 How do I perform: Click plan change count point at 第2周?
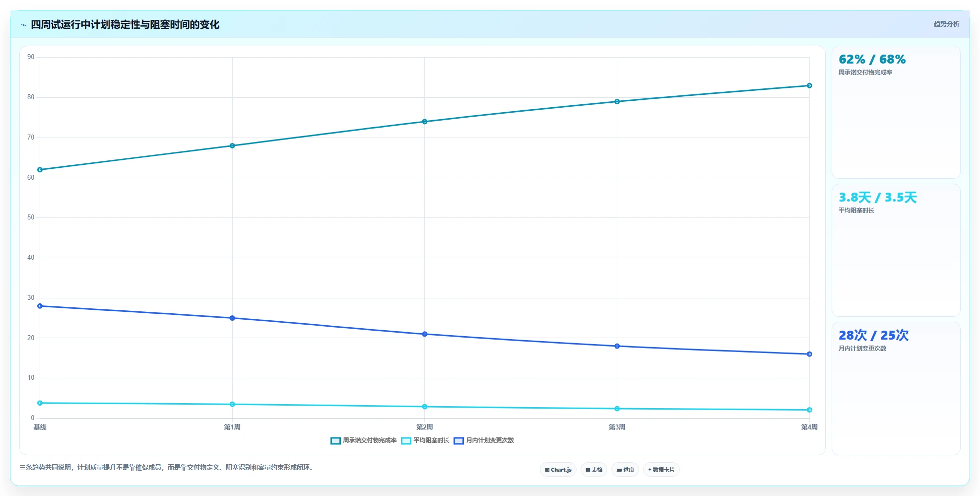[425, 334]
